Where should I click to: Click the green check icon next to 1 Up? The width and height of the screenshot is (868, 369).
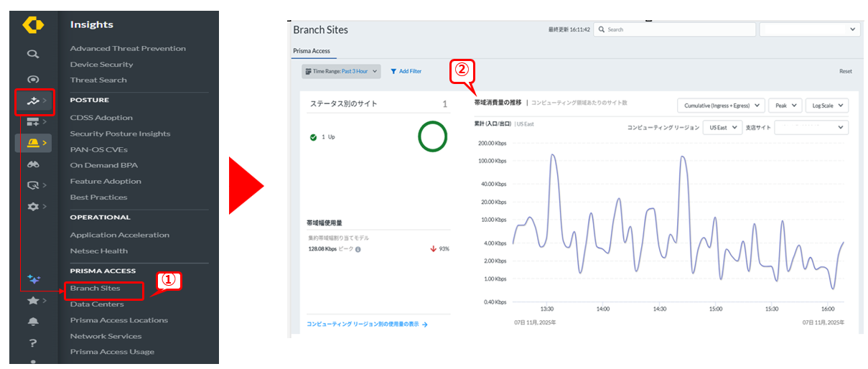pyautogui.click(x=313, y=136)
